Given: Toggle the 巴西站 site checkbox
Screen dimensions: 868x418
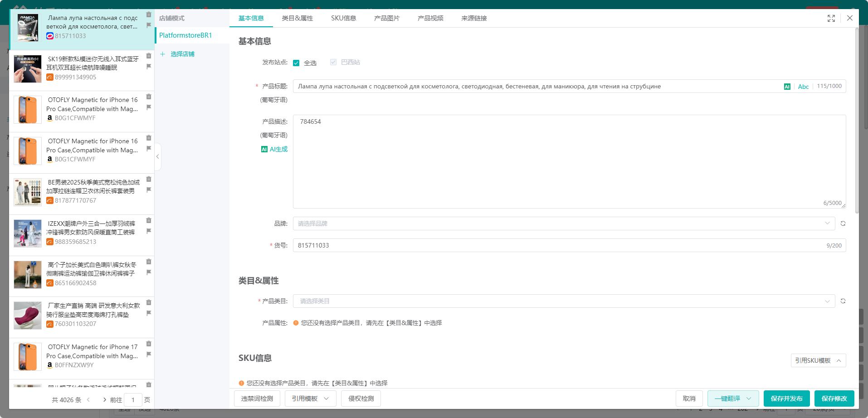Looking at the screenshot, I should pos(333,62).
